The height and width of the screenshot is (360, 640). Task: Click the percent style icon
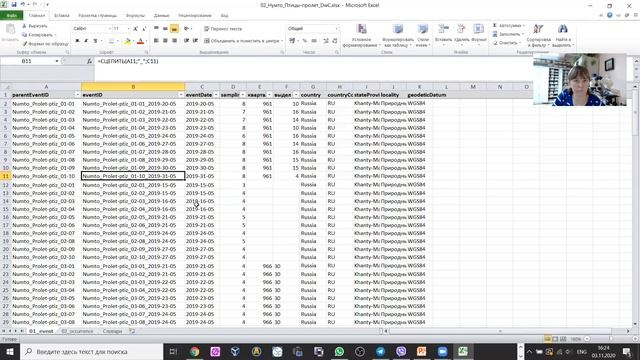(304, 41)
